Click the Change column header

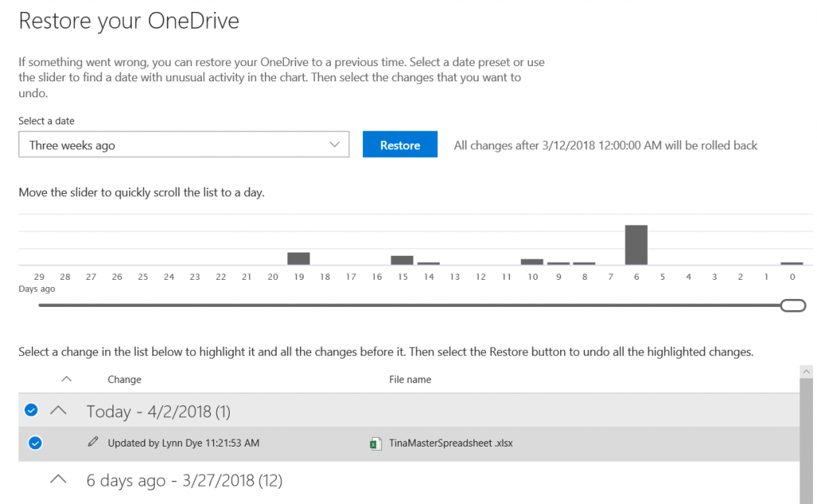pos(124,379)
